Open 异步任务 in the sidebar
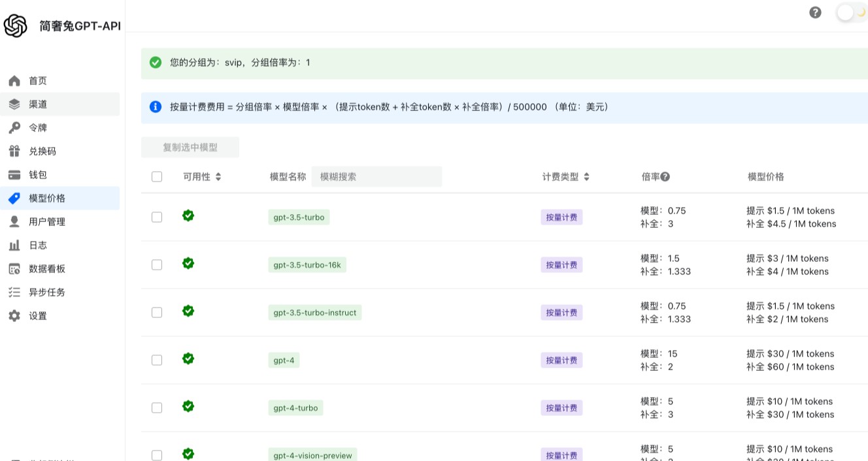The width and height of the screenshot is (868, 461). (60, 293)
